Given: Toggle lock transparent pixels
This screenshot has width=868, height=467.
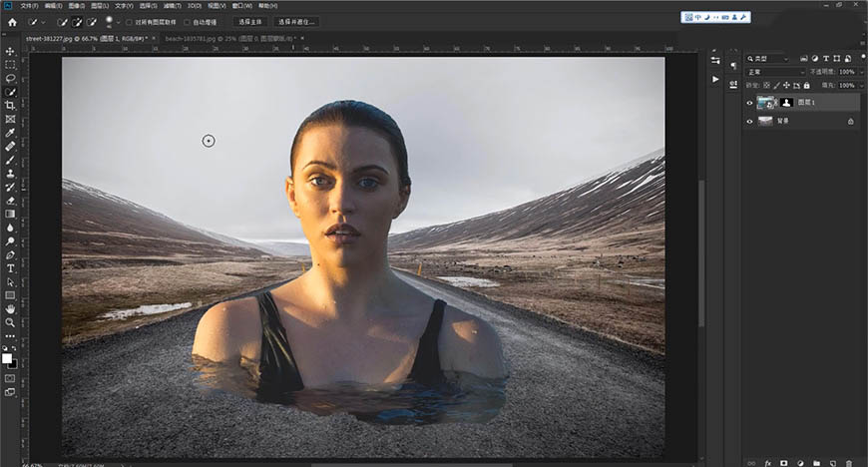Looking at the screenshot, I should point(766,85).
